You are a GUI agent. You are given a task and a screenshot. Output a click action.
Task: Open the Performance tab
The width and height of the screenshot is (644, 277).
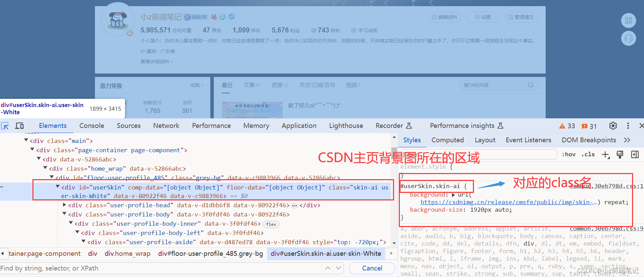coord(211,126)
